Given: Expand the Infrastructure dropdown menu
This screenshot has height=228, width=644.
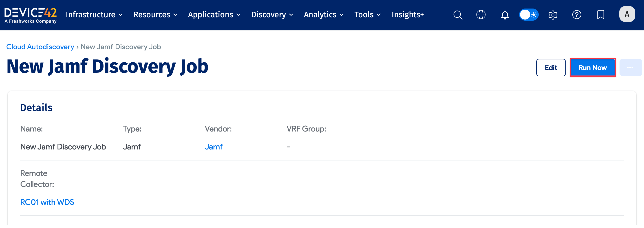Looking at the screenshot, I should click(x=94, y=15).
